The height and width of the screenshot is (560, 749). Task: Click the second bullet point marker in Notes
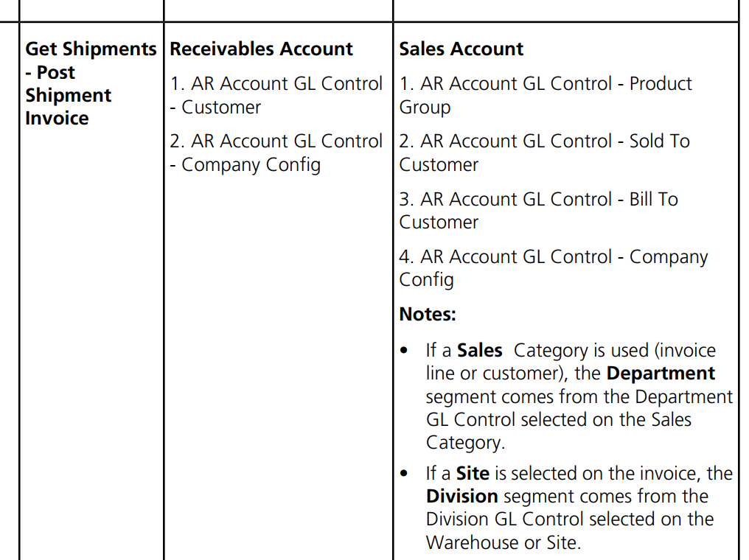coord(404,474)
